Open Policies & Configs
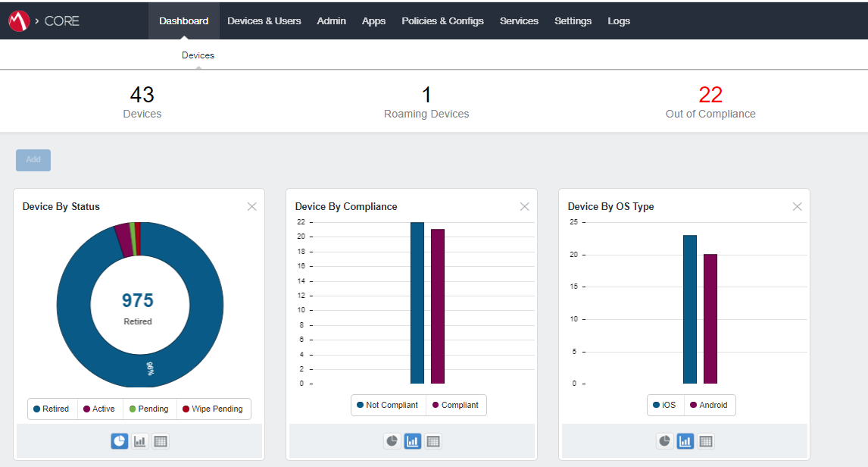 coord(442,20)
